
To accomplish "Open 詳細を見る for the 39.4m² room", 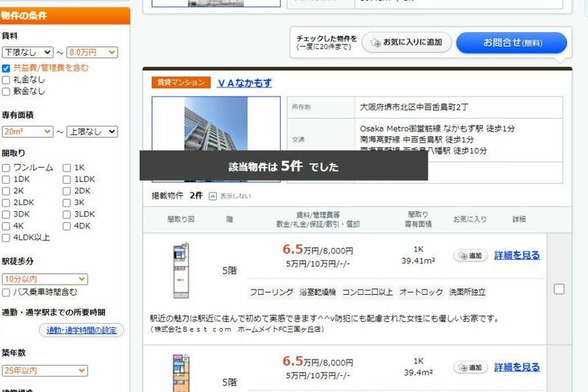I will 517,367.
